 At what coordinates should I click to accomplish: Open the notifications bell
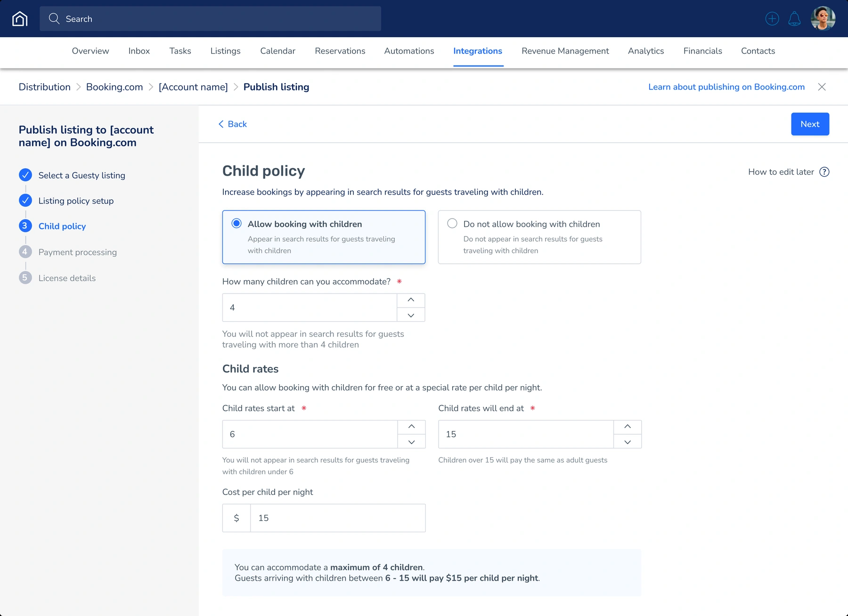[794, 19]
